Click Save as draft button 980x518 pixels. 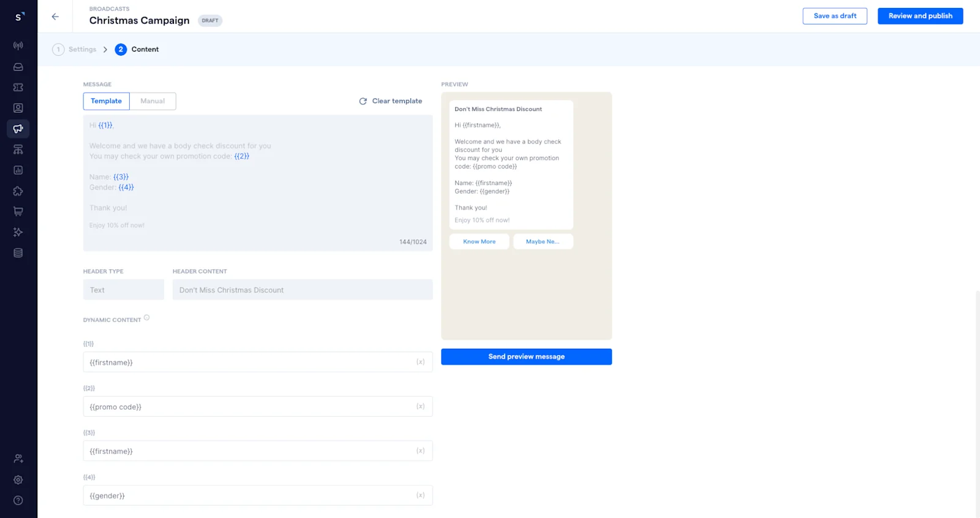(835, 16)
